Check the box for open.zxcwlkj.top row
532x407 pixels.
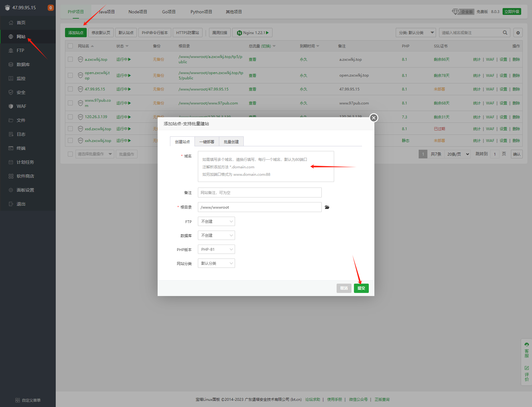point(70,75)
